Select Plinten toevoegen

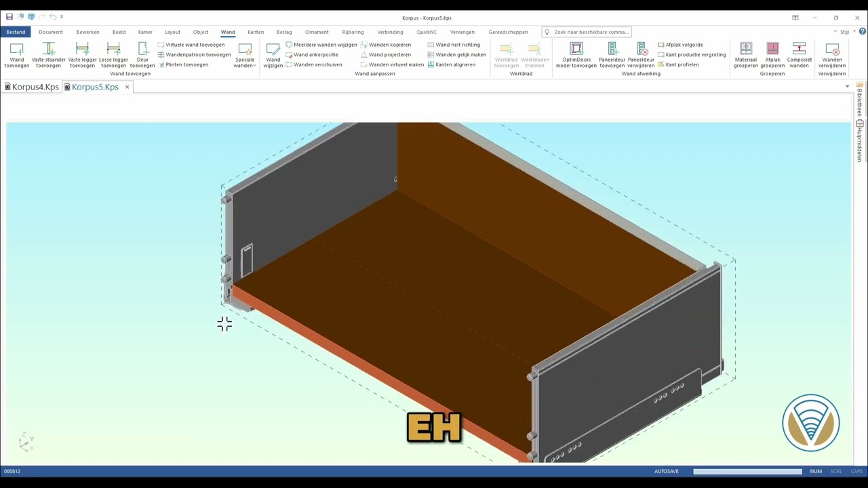[x=182, y=65]
